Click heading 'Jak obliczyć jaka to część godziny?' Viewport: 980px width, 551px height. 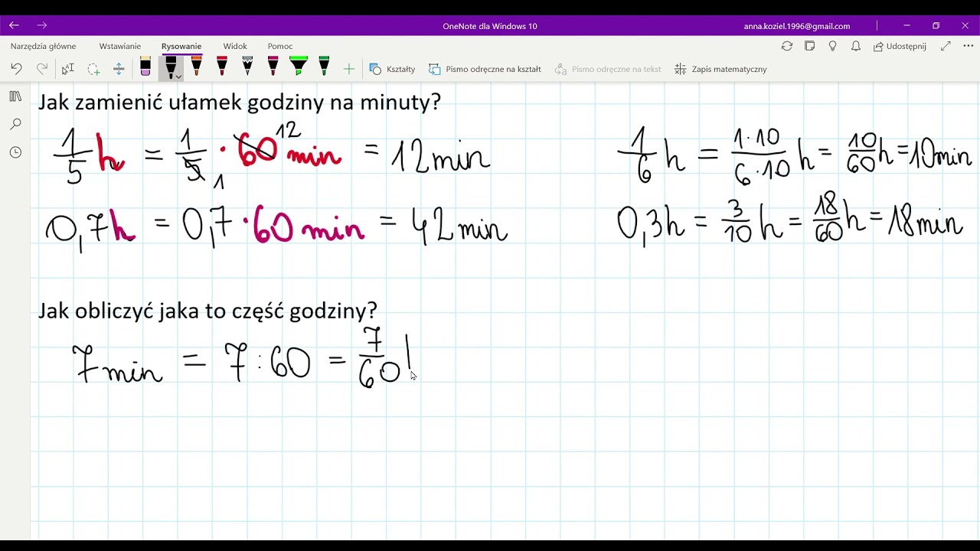coord(207,310)
